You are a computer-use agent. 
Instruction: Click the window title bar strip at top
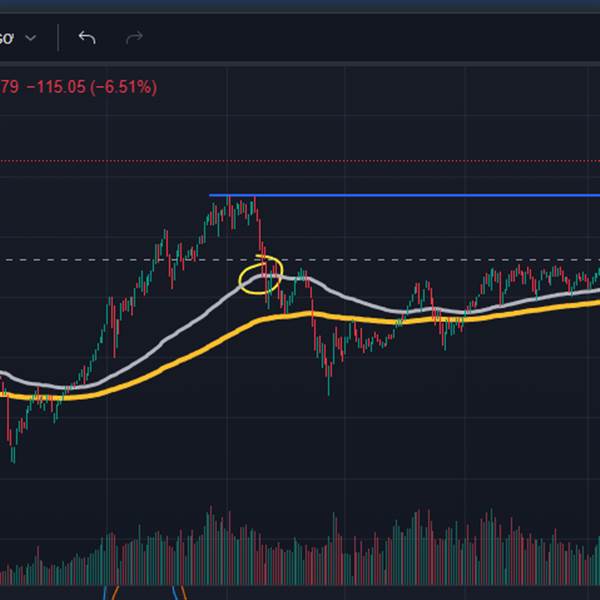(x=300, y=6)
